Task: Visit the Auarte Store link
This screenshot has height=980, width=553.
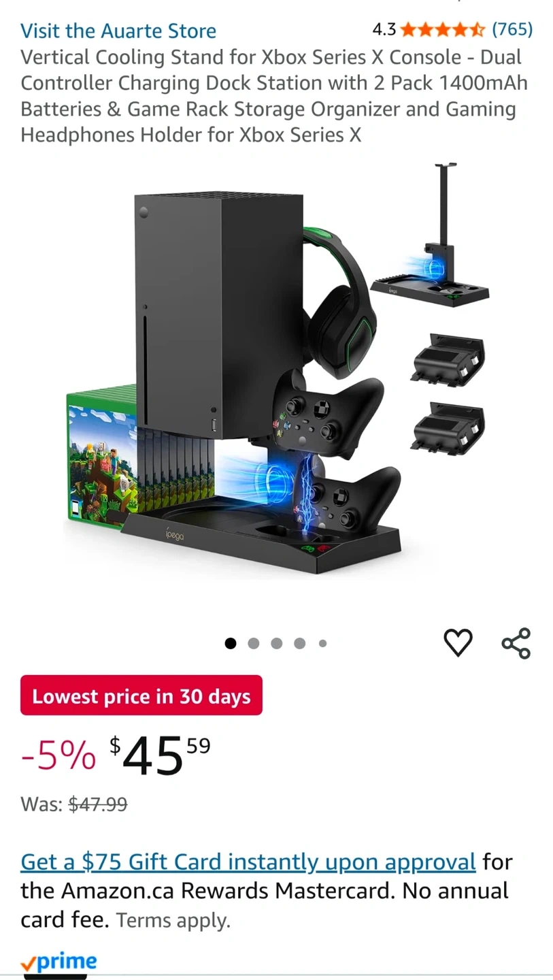Action: click(x=118, y=31)
